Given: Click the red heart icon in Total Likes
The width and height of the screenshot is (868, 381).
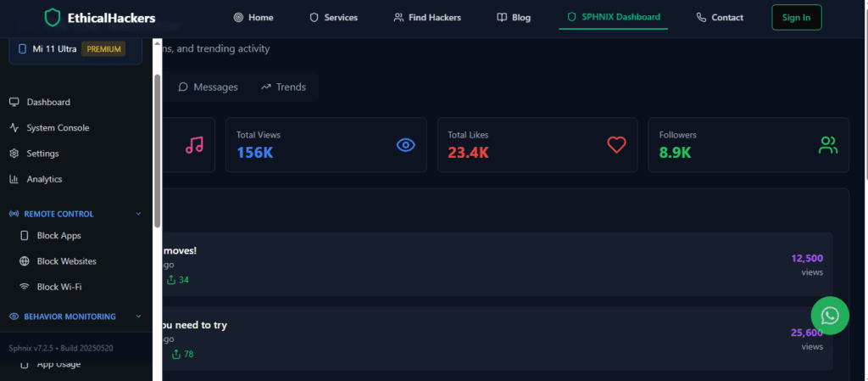Looking at the screenshot, I should [x=617, y=145].
